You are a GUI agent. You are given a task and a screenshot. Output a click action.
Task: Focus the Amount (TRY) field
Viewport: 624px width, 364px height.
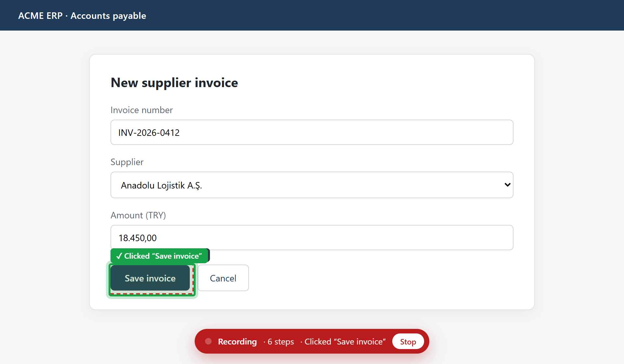click(x=312, y=238)
